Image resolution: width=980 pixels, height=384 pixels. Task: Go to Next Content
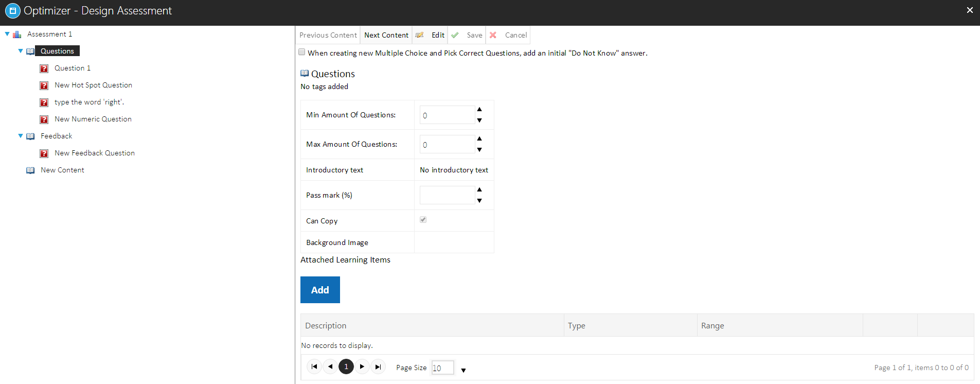[x=386, y=35]
